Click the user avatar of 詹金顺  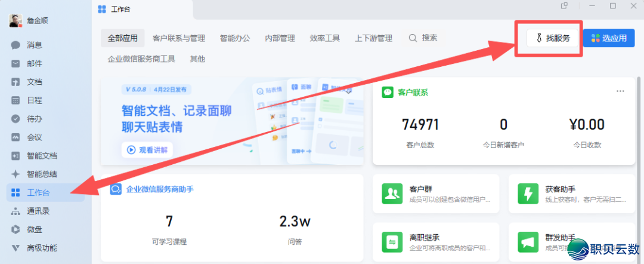click(x=16, y=20)
